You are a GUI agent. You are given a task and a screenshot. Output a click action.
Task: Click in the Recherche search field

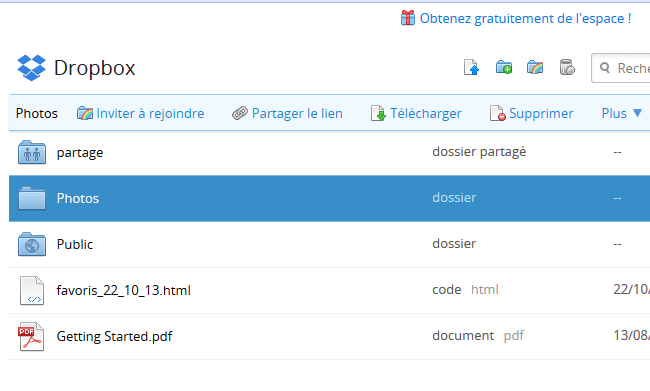[x=621, y=68]
